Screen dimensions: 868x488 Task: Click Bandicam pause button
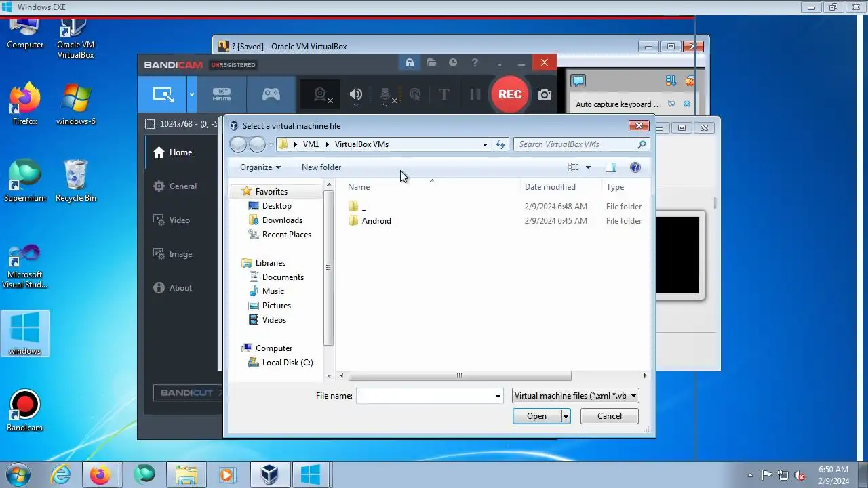[475, 95]
